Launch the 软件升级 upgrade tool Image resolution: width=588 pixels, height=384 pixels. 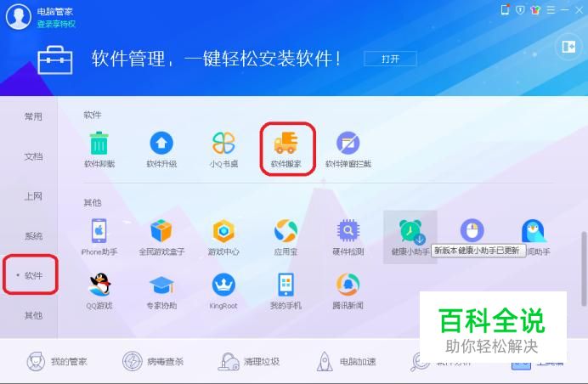(x=161, y=149)
